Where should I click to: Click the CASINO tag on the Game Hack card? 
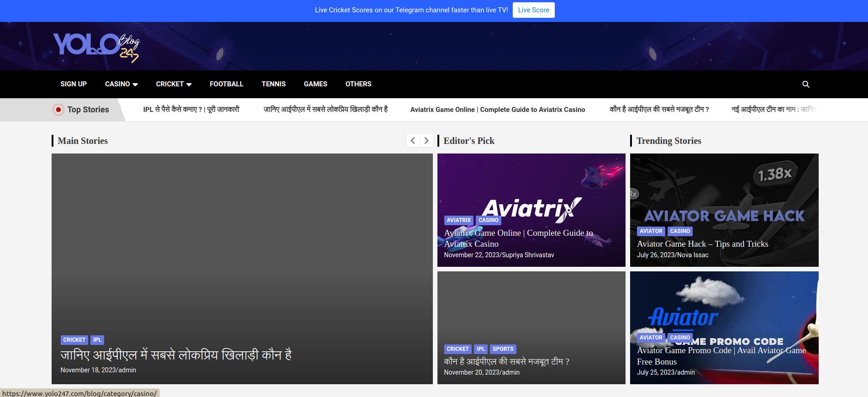click(680, 231)
